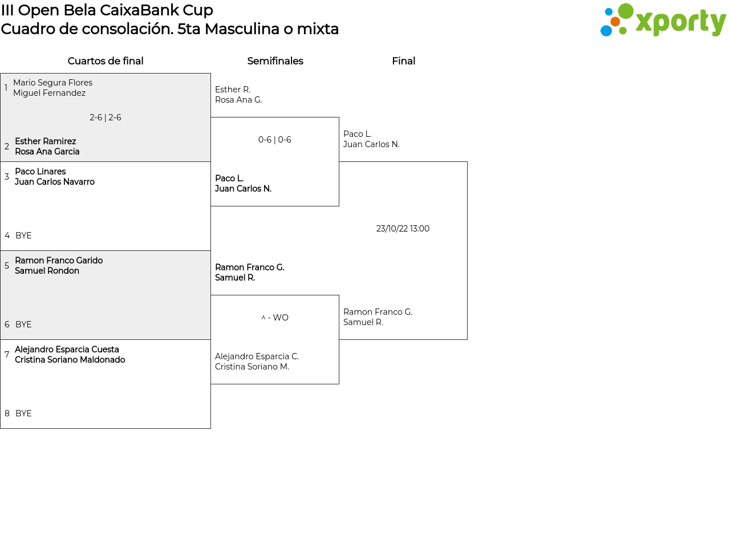The height and width of the screenshot is (560, 730).
Task: Click the Cuartos de final heading
Action: coord(106,61)
